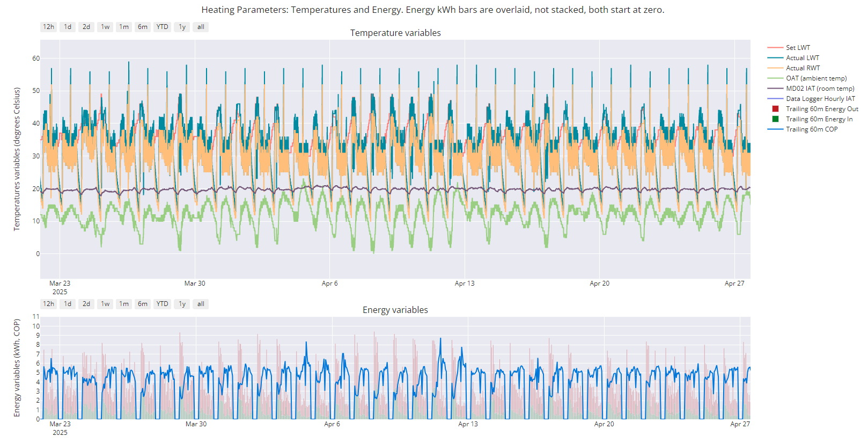Toggle Set LWT trace in legend
Image resolution: width=868 pixels, height=444 pixels.
tap(798, 48)
